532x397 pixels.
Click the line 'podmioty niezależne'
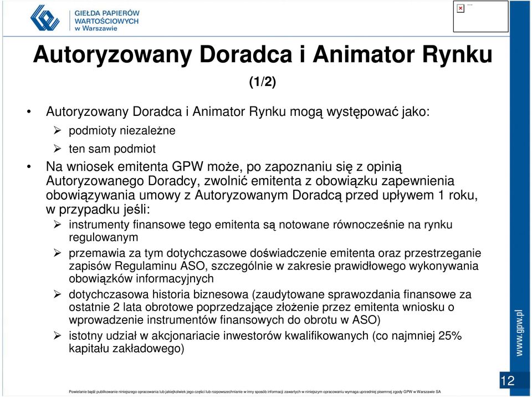(x=122, y=130)
